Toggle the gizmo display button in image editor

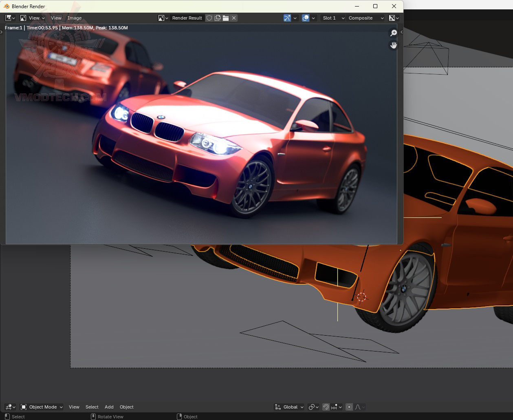(x=287, y=18)
